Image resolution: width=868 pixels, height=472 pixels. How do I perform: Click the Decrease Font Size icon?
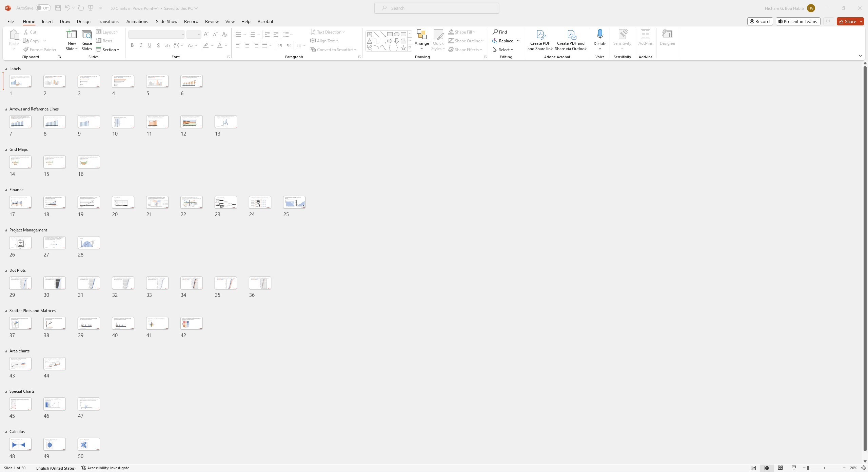[x=215, y=35]
